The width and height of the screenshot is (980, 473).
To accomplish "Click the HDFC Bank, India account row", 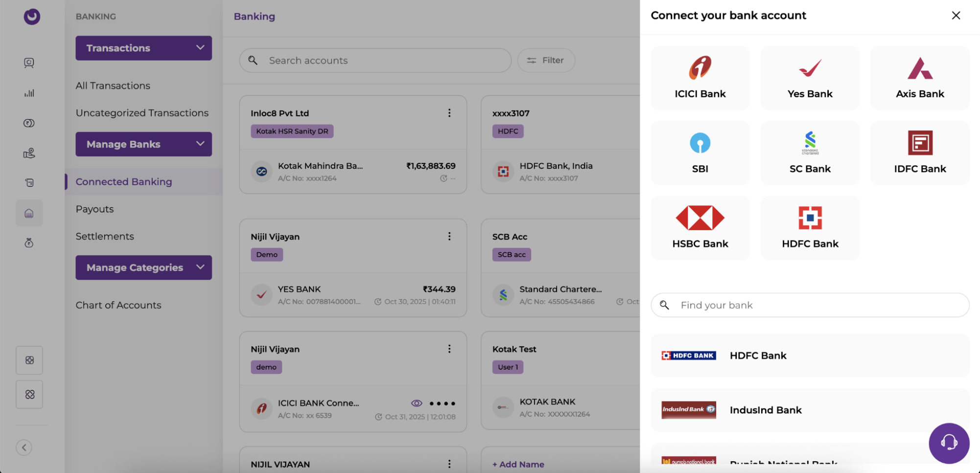I will pyautogui.click(x=560, y=171).
